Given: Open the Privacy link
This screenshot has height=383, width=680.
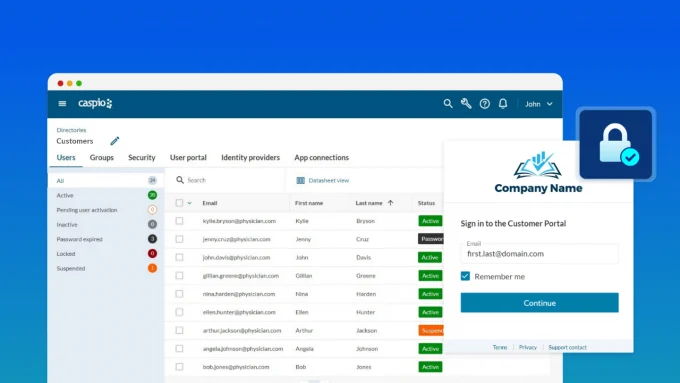Looking at the screenshot, I should (x=528, y=347).
